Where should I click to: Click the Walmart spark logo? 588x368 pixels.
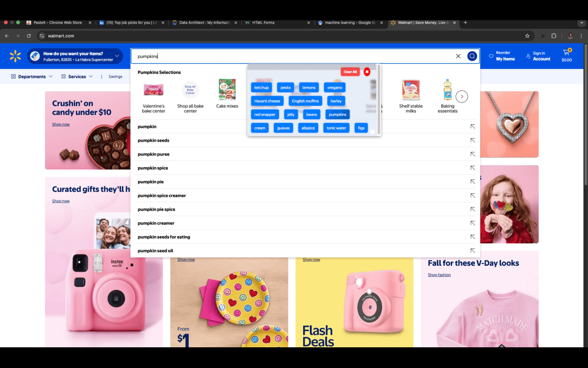[15, 56]
